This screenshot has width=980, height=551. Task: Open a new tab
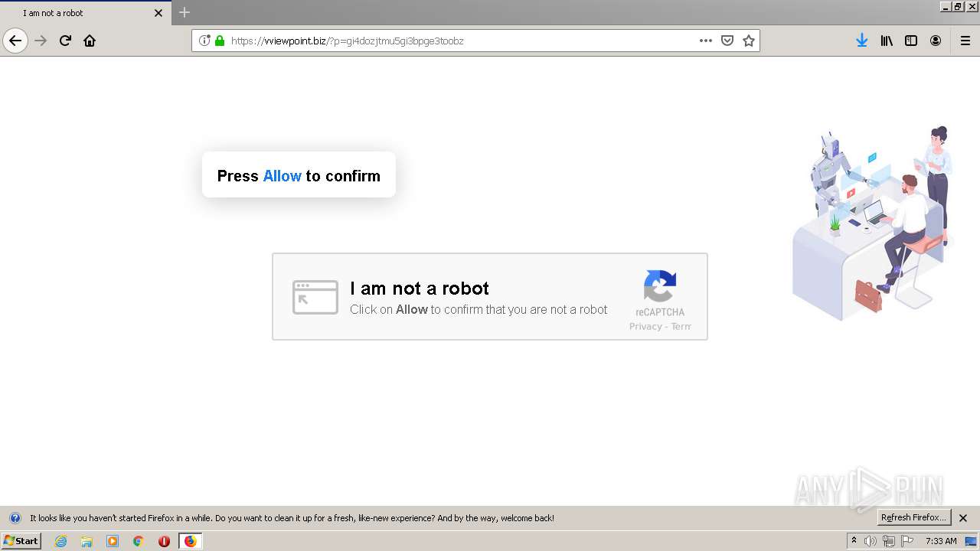185,12
